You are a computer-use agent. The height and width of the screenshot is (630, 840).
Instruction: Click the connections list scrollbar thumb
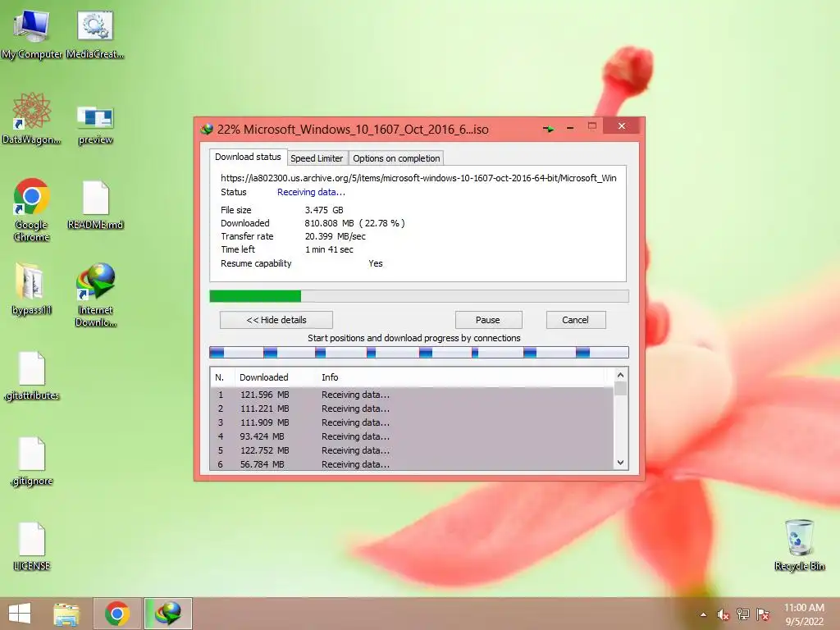point(620,388)
